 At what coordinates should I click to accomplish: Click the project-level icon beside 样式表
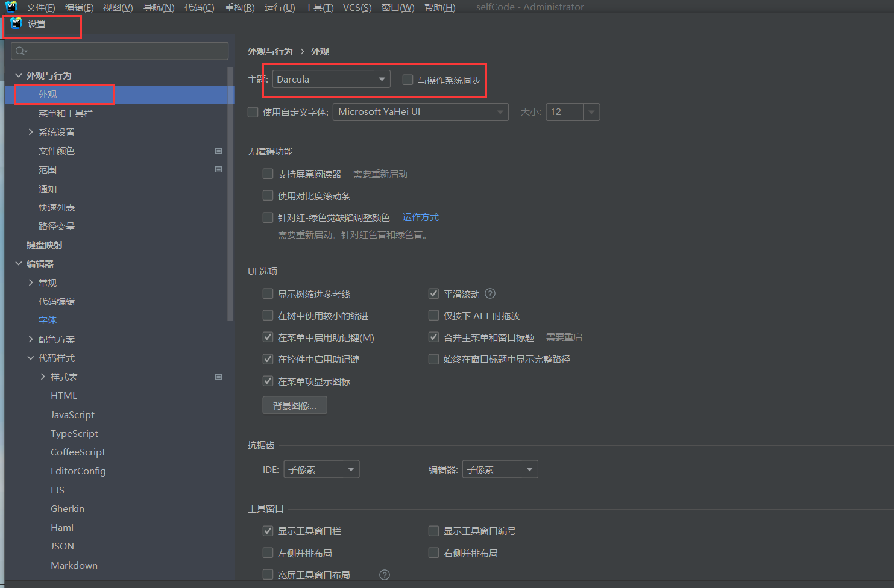tap(218, 377)
